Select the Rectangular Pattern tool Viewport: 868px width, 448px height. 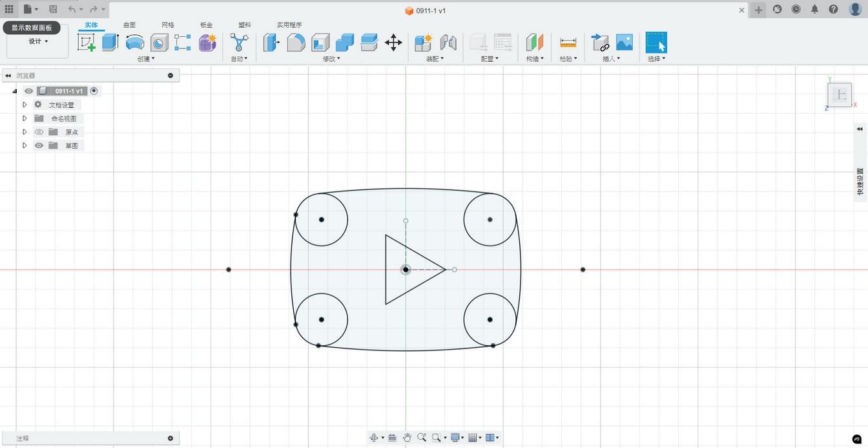pos(183,43)
